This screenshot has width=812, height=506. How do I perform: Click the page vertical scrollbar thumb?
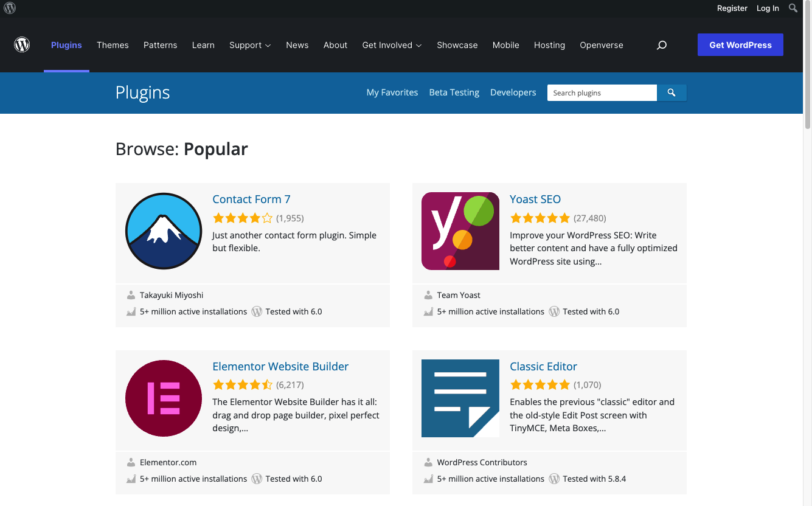click(x=808, y=65)
